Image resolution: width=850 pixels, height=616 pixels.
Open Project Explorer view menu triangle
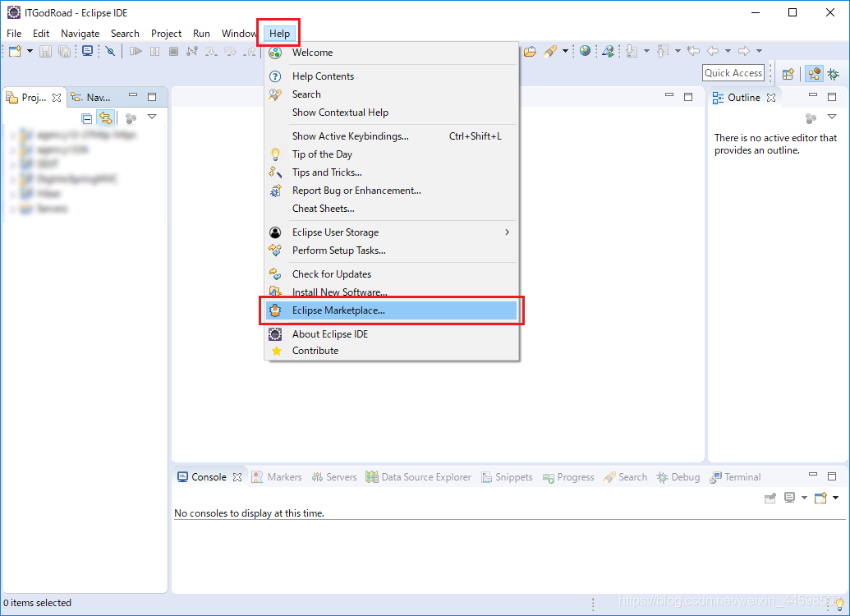coord(152,117)
